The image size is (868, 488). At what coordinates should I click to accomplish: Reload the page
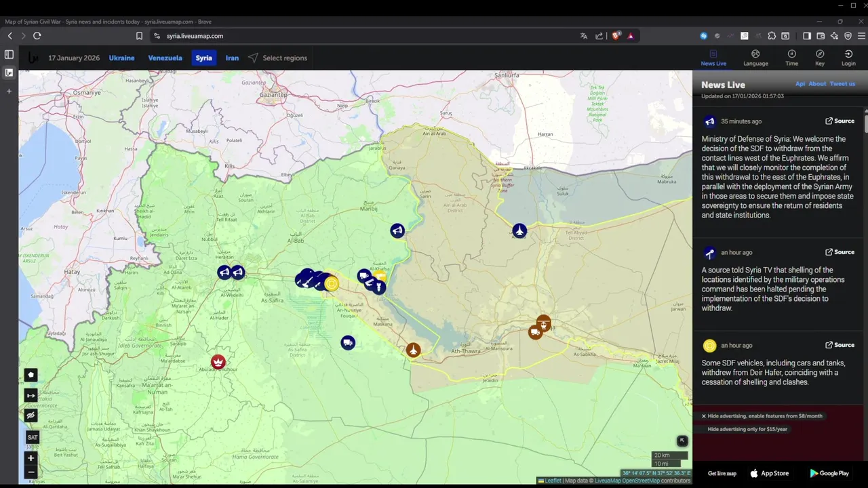point(37,36)
